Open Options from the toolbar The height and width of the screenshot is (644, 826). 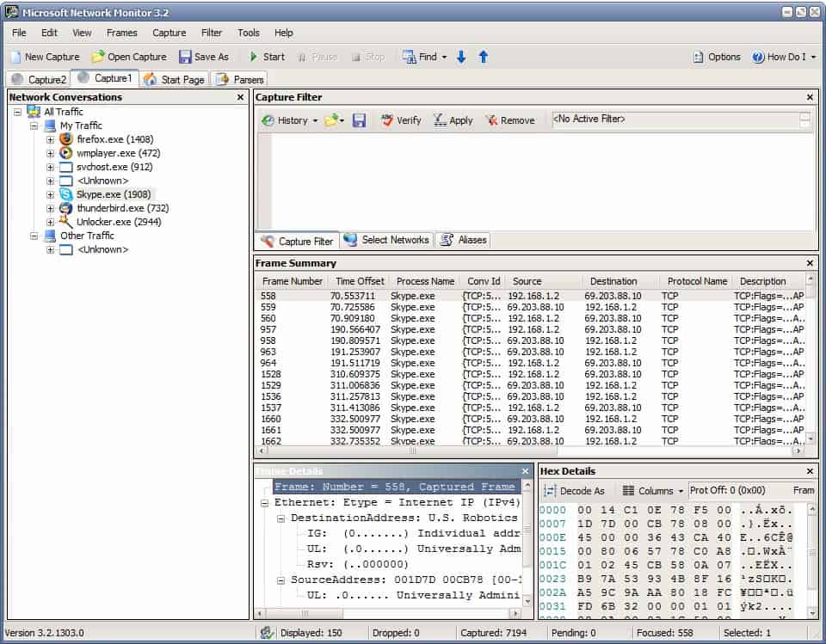717,57
